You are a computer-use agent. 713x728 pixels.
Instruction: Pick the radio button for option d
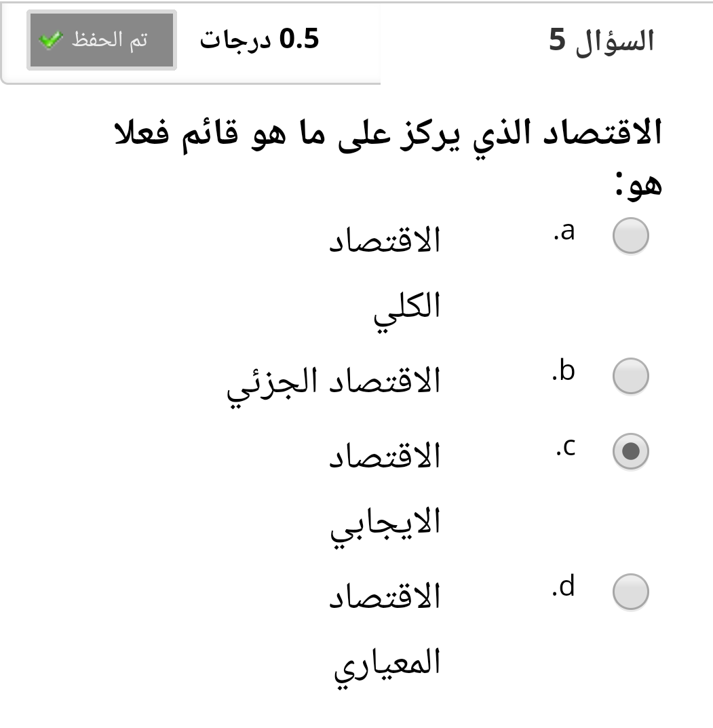pos(630,592)
